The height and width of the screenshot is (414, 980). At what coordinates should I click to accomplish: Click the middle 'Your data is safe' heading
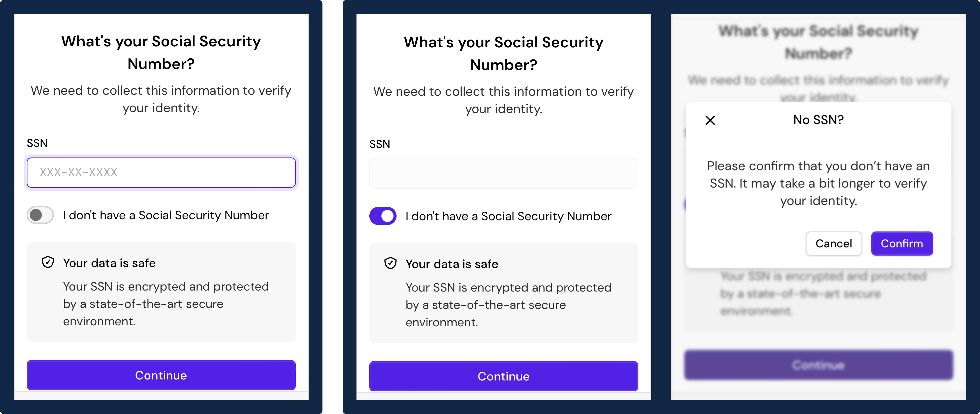point(452,264)
